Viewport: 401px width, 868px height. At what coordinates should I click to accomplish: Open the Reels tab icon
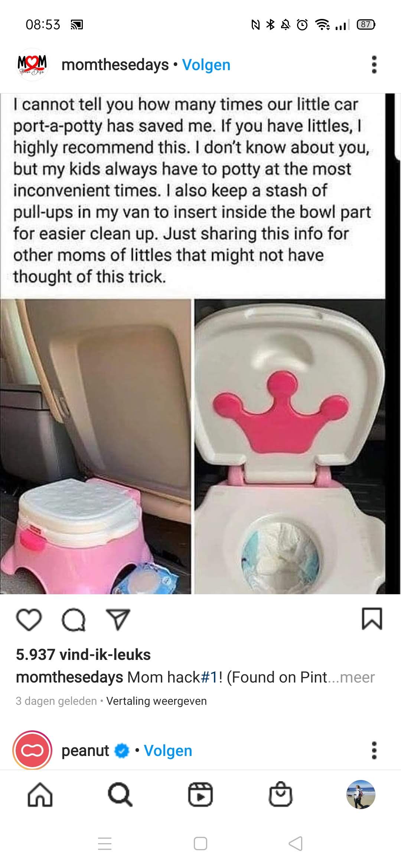[x=200, y=795]
